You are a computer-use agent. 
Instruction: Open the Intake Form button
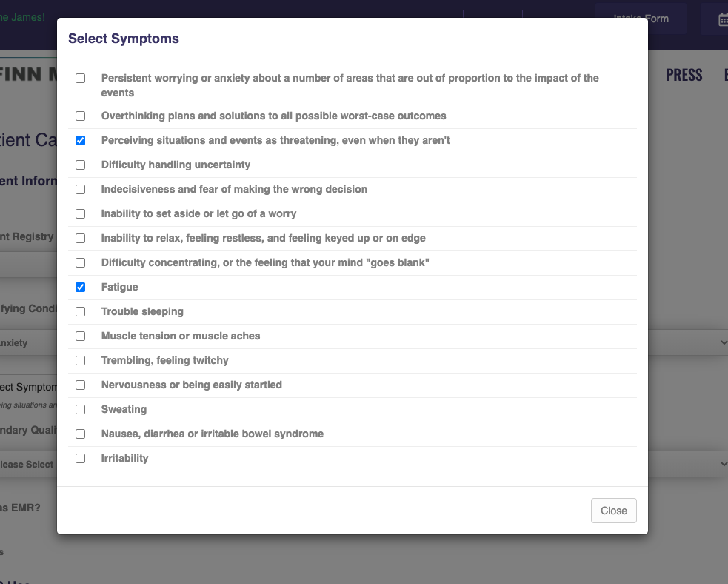tap(641, 19)
